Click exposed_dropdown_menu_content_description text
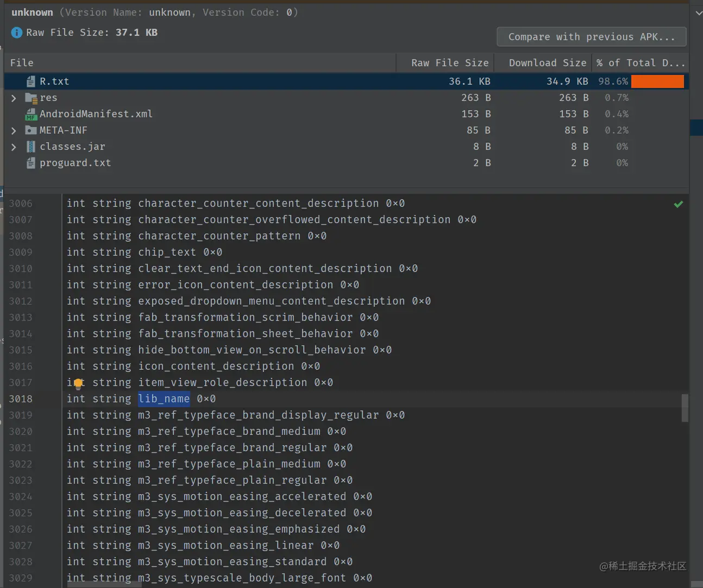Screen dimensions: 703x588 tap(272, 301)
